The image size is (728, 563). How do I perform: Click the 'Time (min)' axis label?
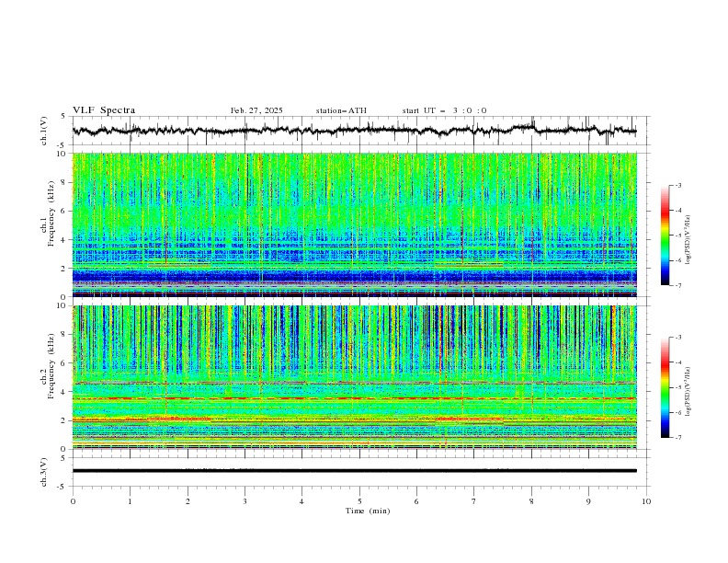[368, 511]
